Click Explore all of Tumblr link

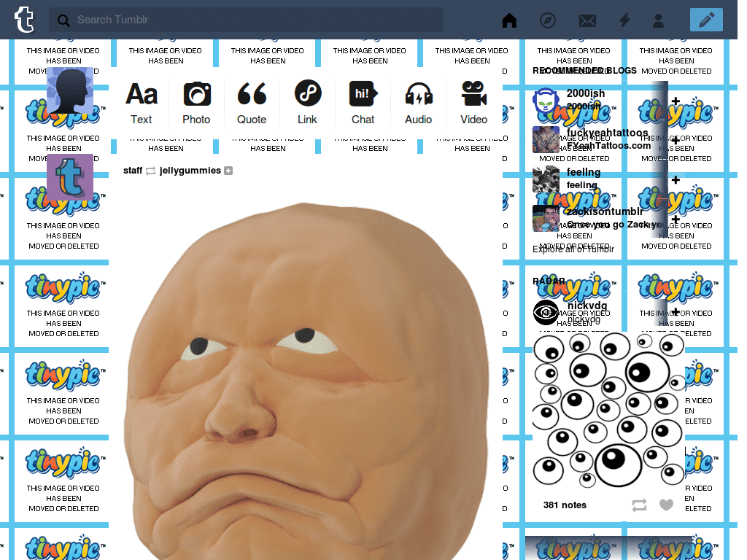click(573, 249)
